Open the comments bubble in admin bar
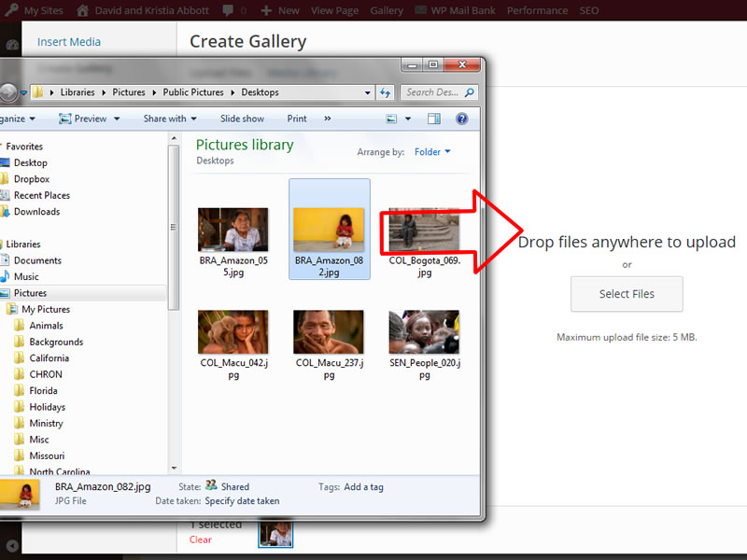The height and width of the screenshot is (560, 747). tap(228, 10)
